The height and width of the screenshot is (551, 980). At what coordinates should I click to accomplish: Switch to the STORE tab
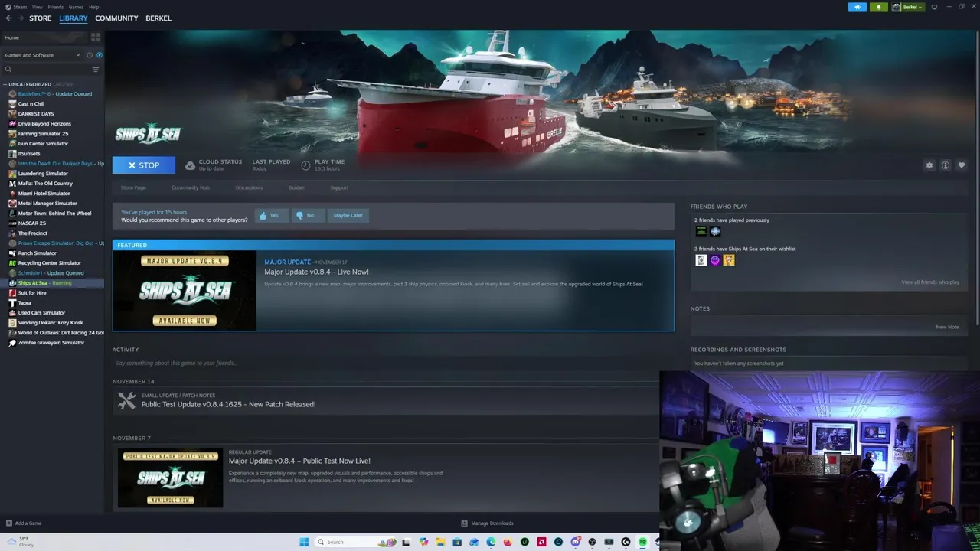(40, 18)
